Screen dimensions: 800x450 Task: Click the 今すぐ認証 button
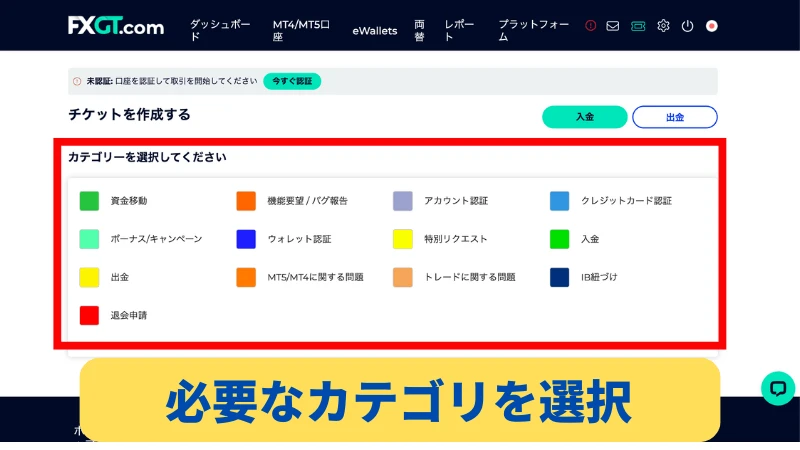292,81
